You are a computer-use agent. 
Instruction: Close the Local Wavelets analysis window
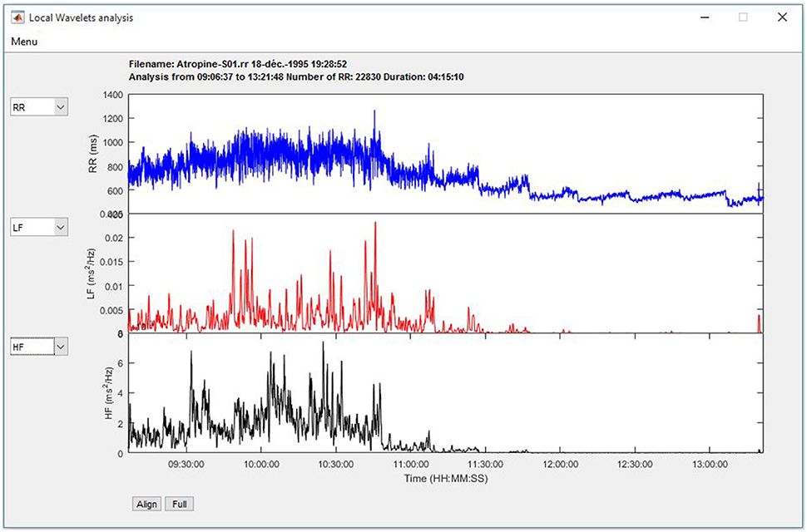tap(782, 17)
